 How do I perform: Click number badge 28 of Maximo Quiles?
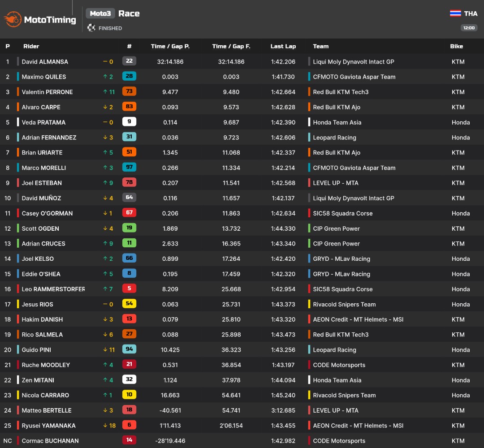(130, 76)
